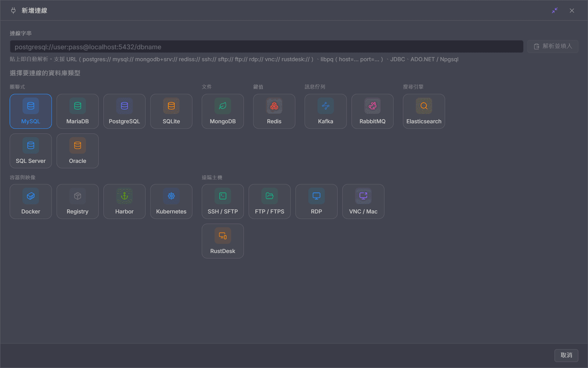Viewport: 588px width, 368px height.
Task: Choose the MariaDB connection tile
Action: pyautogui.click(x=78, y=111)
